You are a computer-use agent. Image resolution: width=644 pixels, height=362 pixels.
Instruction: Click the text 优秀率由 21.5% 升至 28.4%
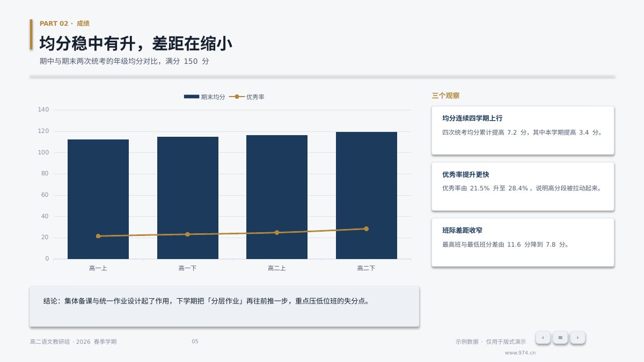487,188
